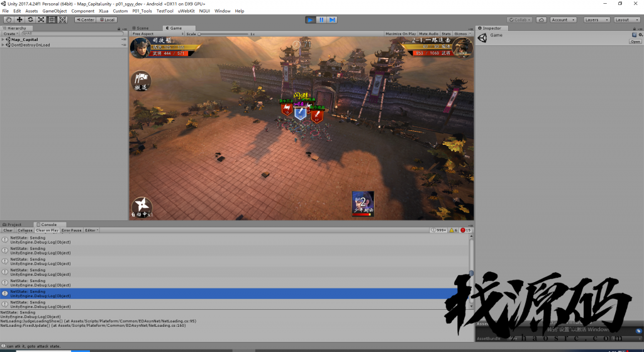The width and height of the screenshot is (644, 352).
Task: Open the NGUI menu
Action: [x=204, y=11]
